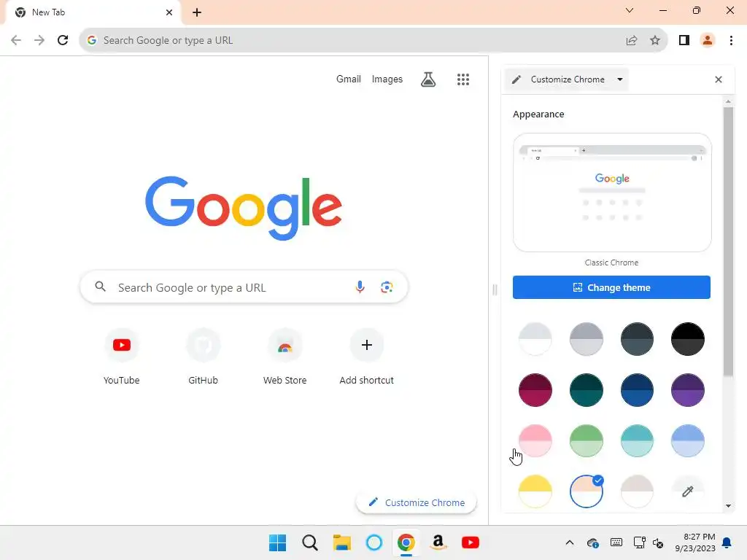Select the light blue color swatch
The width and height of the screenshot is (747, 560).
(687, 440)
